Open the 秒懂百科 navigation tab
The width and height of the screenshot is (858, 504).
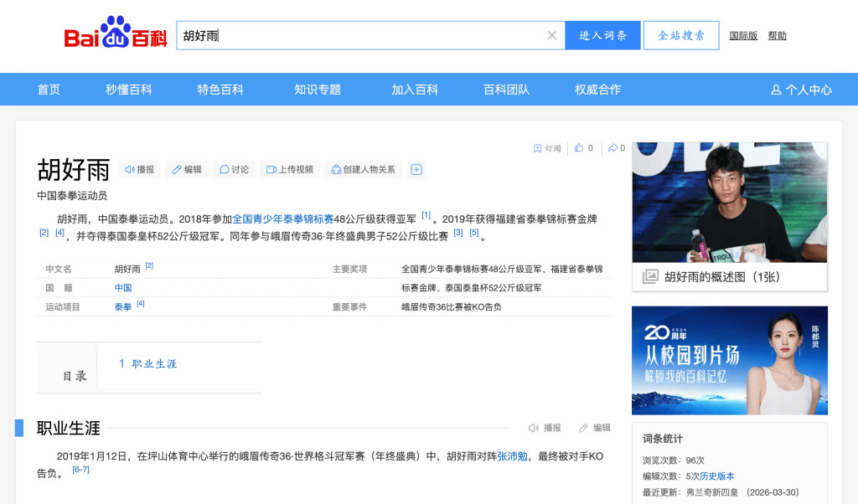(129, 90)
